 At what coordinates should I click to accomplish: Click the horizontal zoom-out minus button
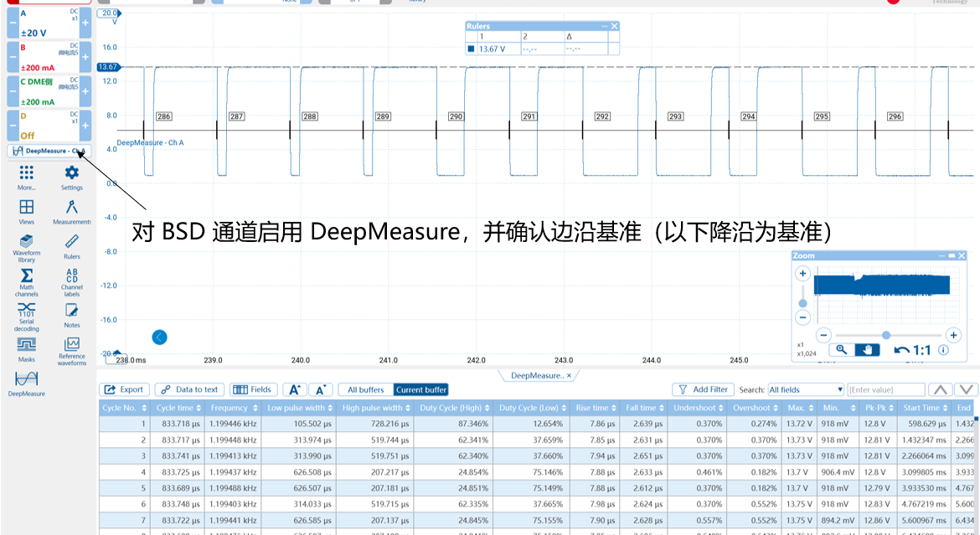[823, 335]
